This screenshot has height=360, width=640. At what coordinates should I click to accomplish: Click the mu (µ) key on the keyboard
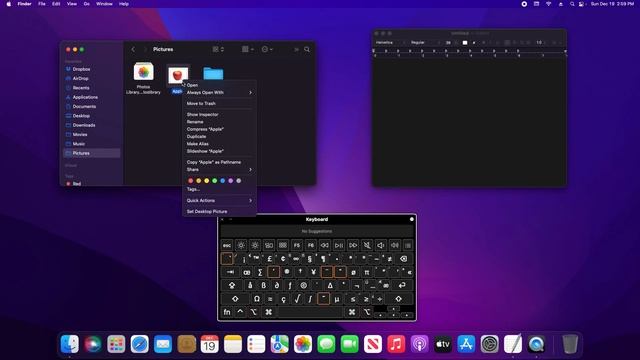(337, 299)
